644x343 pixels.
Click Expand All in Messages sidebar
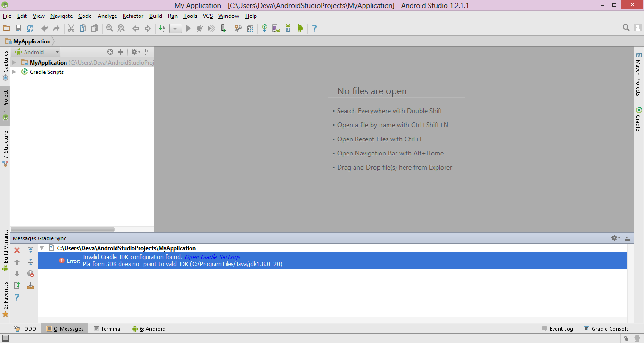point(31,250)
